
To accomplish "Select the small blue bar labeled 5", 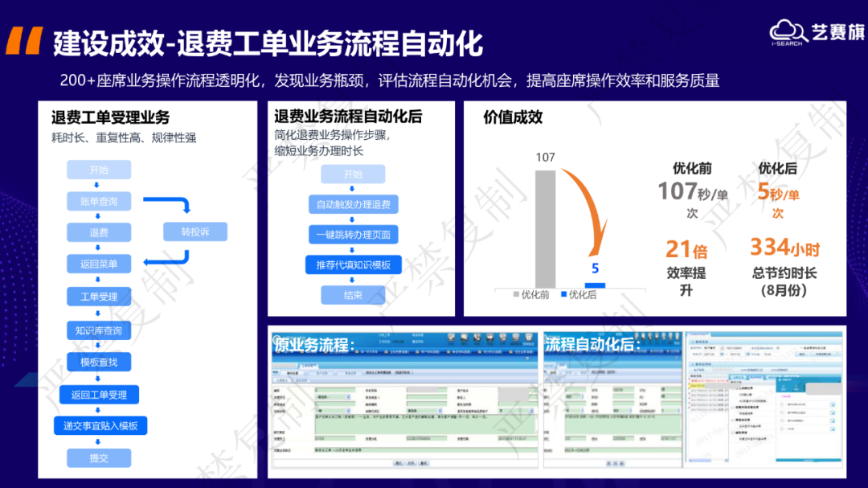I will [x=595, y=285].
